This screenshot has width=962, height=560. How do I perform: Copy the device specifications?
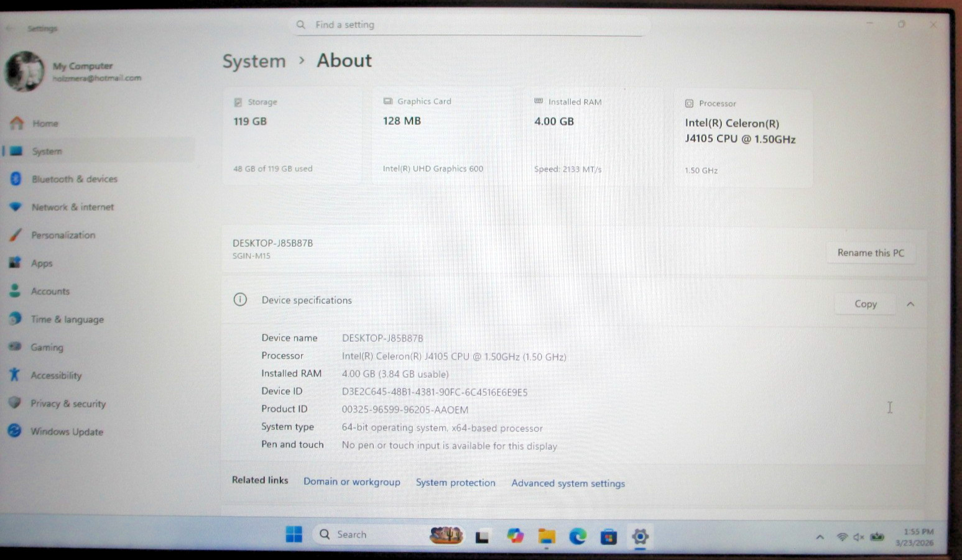tap(865, 304)
